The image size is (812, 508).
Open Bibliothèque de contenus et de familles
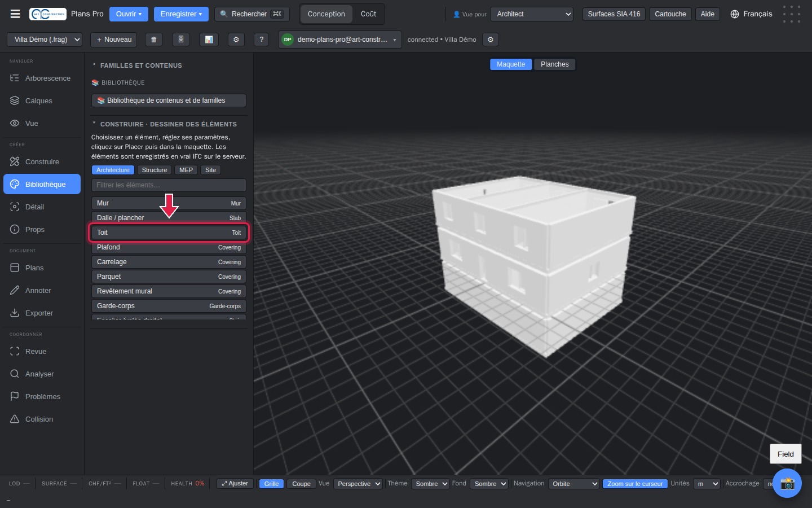tap(169, 100)
